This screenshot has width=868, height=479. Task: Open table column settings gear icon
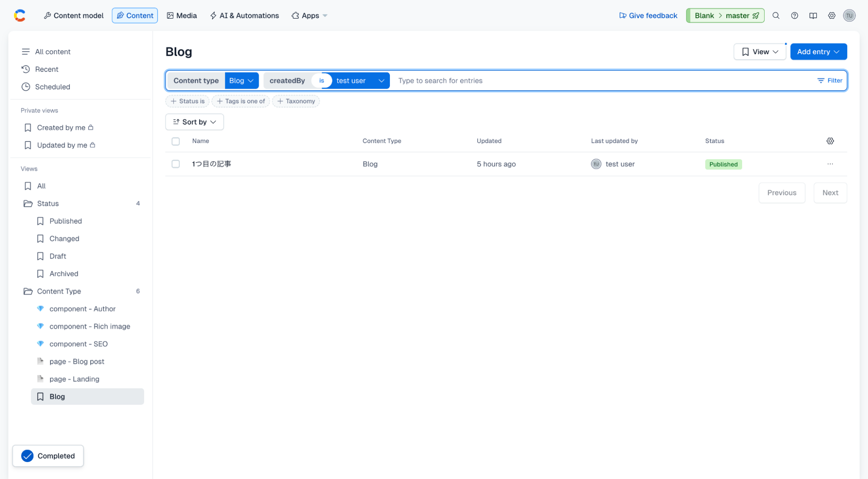coord(830,141)
